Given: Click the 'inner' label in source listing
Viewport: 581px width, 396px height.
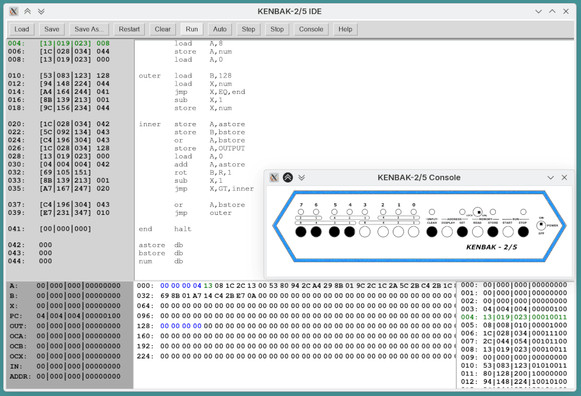Looking at the screenshot, I should click(150, 124).
